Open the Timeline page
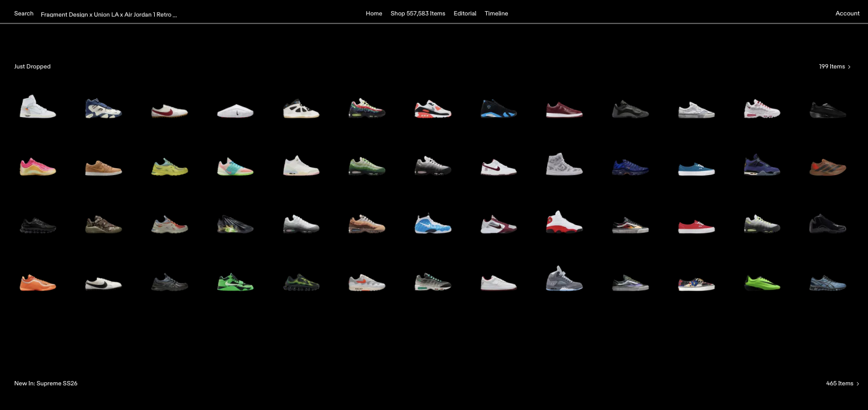 pos(496,14)
